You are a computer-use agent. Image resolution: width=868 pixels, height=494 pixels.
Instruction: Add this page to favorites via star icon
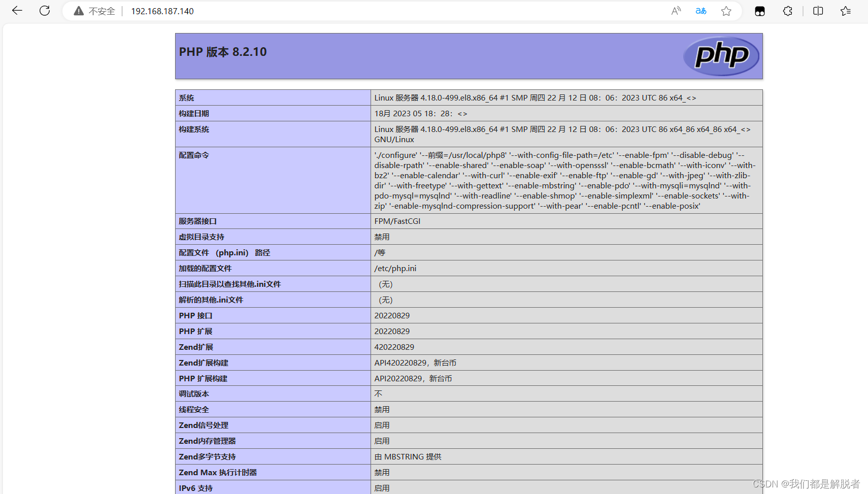(x=726, y=11)
